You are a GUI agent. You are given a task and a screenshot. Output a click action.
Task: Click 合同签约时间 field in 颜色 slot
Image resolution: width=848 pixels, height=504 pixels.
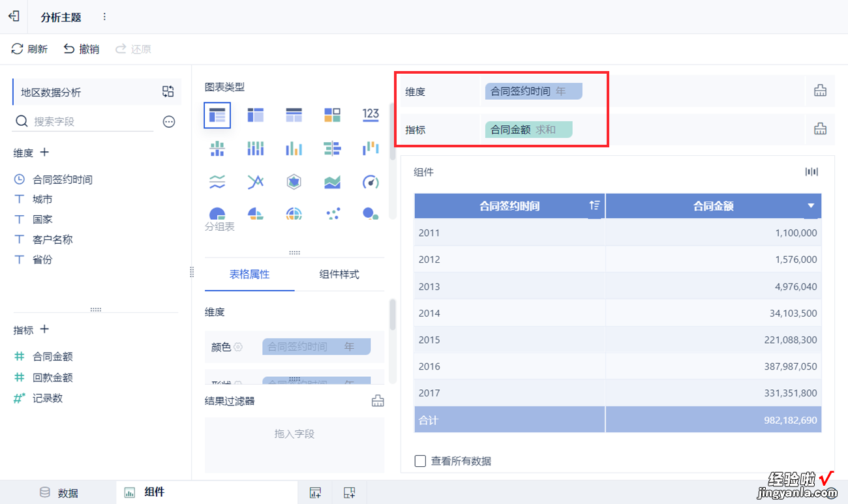point(316,347)
